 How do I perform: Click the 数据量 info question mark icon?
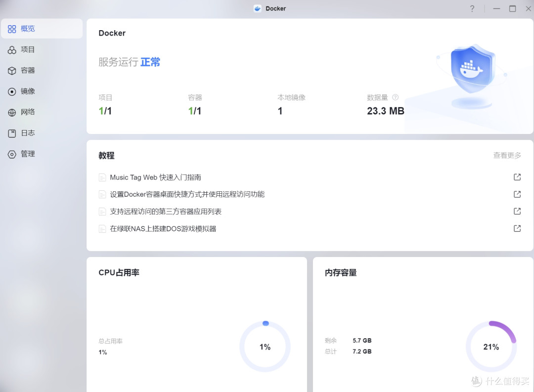tap(396, 97)
